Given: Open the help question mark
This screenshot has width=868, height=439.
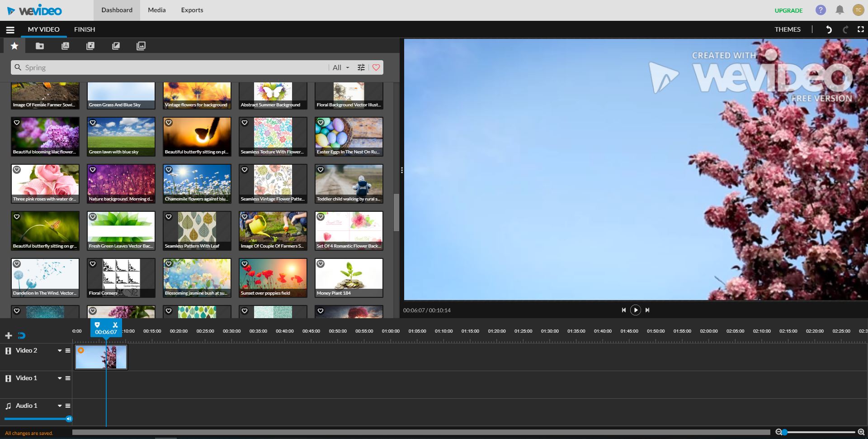Looking at the screenshot, I should click(821, 10).
